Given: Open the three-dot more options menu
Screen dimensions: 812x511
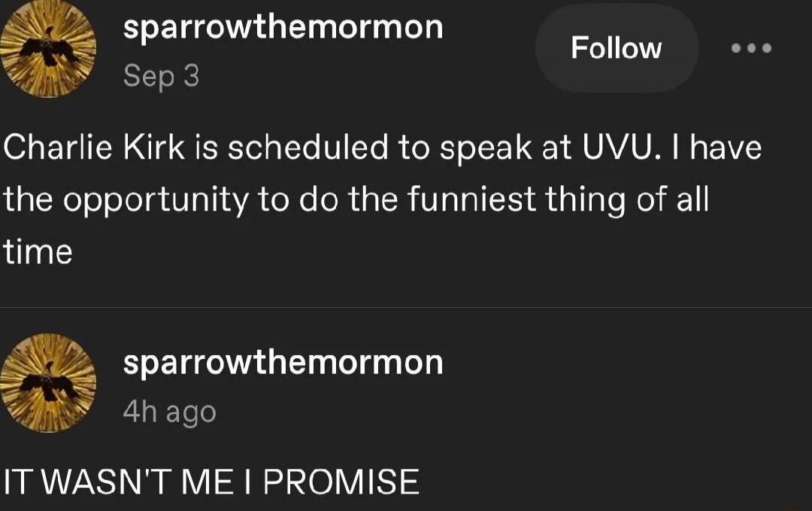Looking at the screenshot, I should point(751,48).
